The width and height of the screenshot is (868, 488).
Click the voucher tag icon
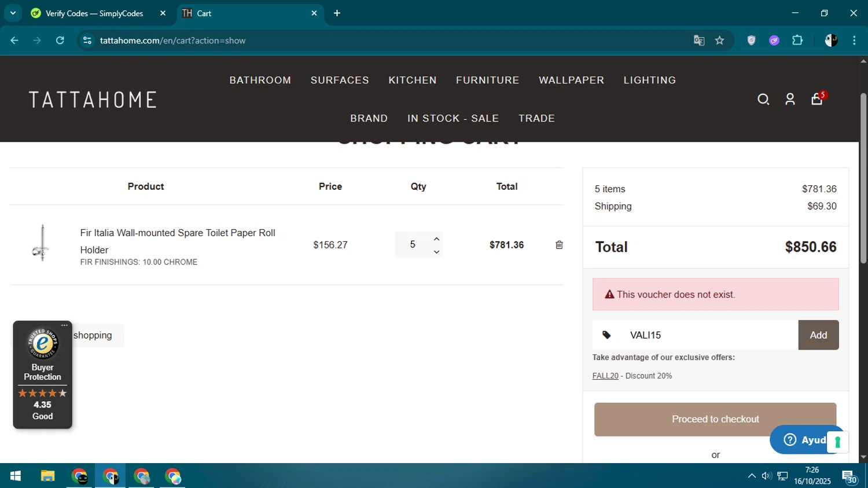click(x=606, y=335)
